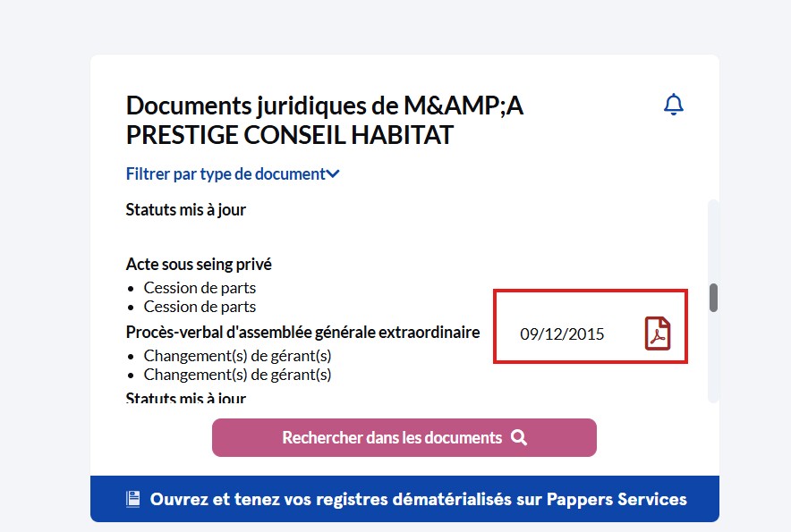This screenshot has height=532, width=791.
Task: Click the notification bell icon
Action: (x=673, y=105)
